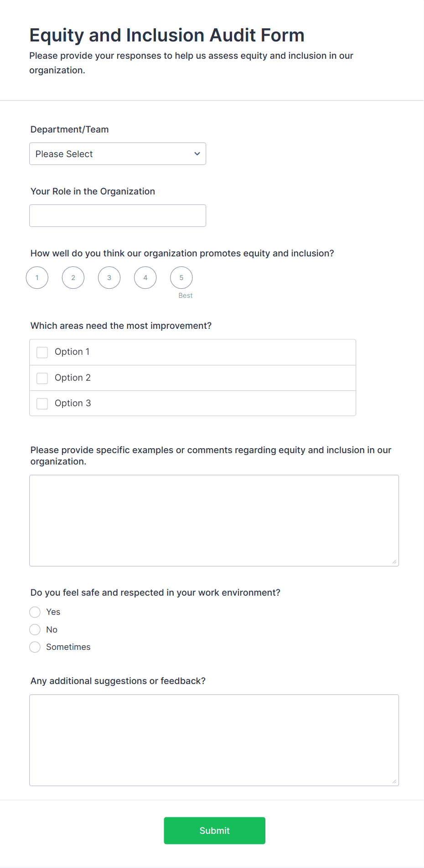
Task: Enable the Option 3 checkbox
Action: pyautogui.click(x=42, y=403)
